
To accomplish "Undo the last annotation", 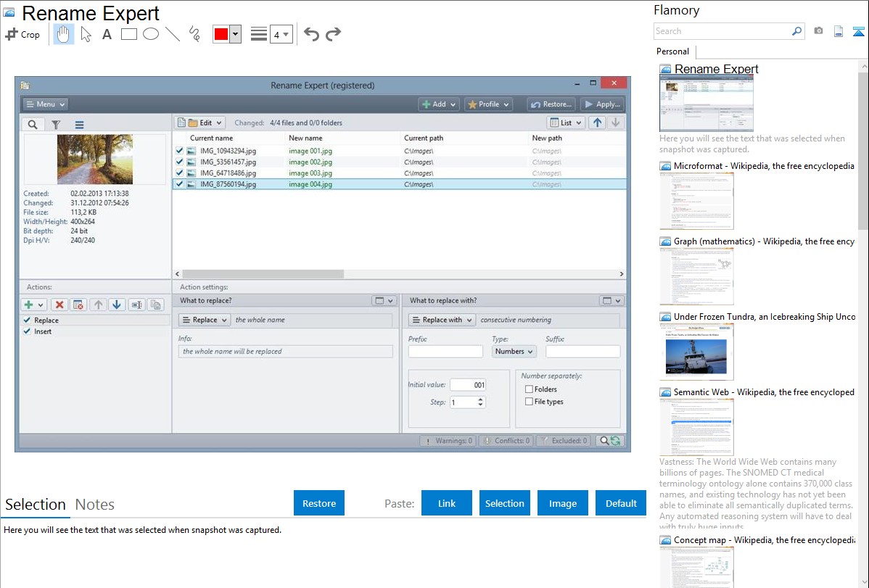I will coord(311,34).
